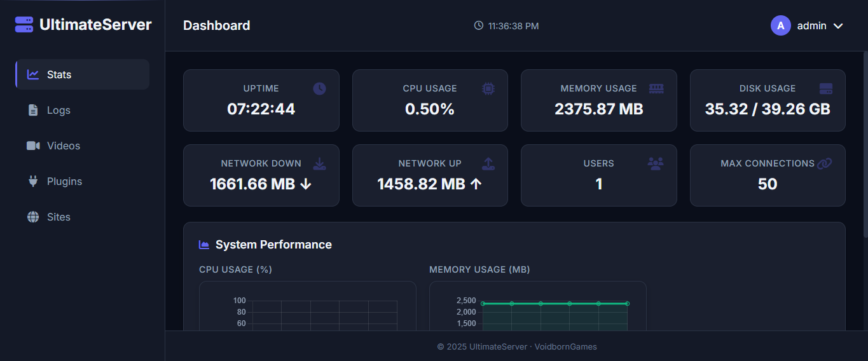
Task: Click the down arrow beside 1661.66 MB
Action: [306, 184]
